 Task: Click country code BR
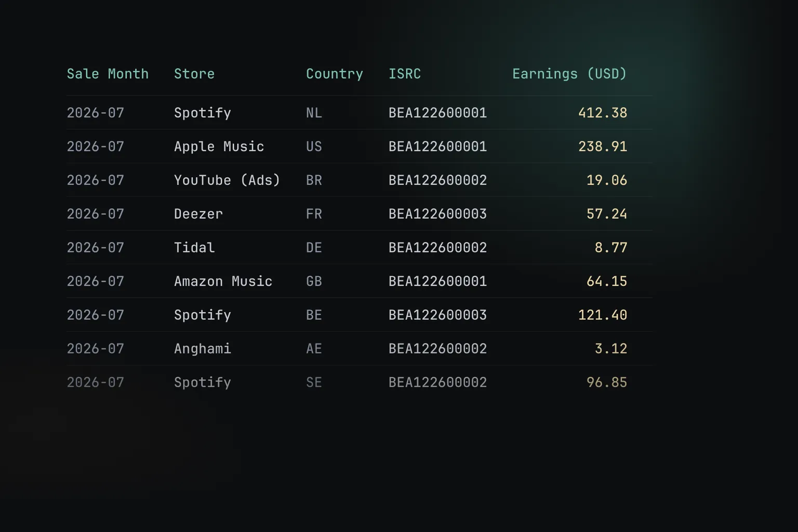tap(314, 180)
